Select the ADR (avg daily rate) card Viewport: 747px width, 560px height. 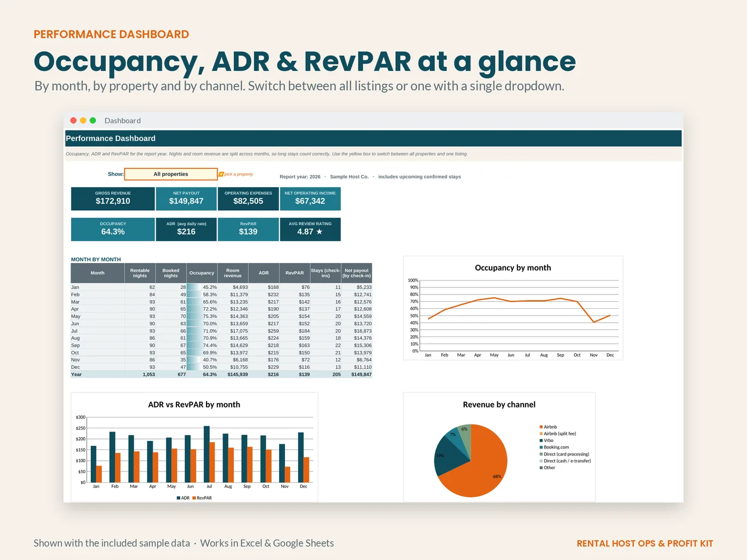pyautogui.click(x=186, y=229)
